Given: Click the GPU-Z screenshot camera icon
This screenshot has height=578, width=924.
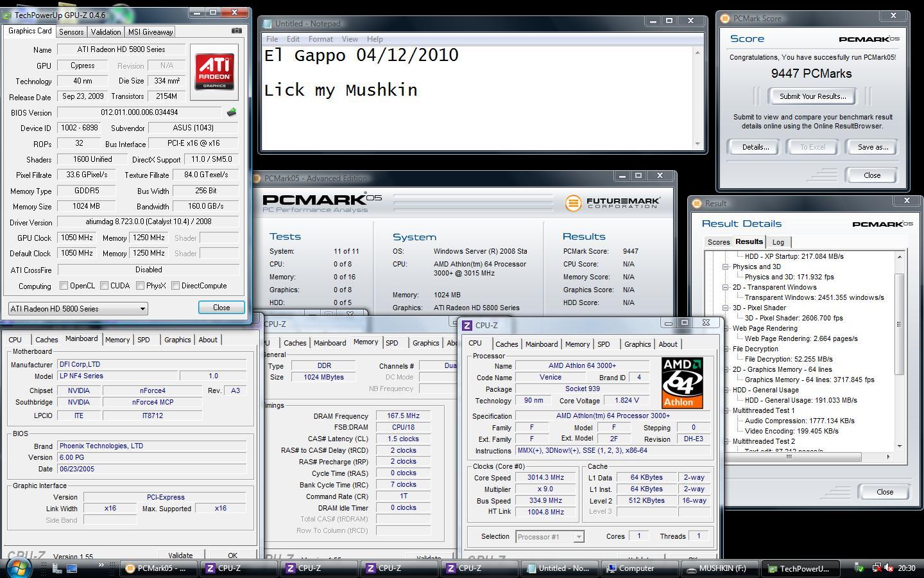Looking at the screenshot, I should [237, 30].
